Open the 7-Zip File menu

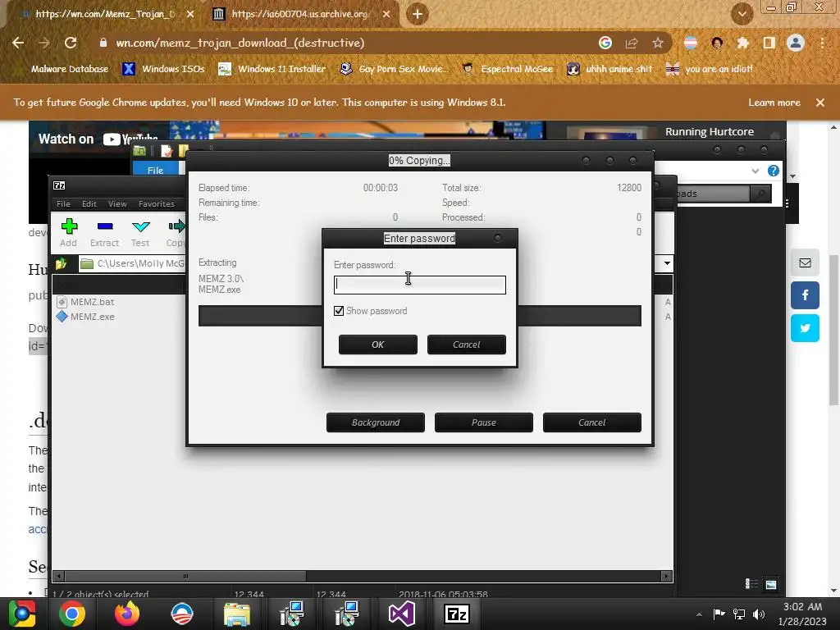click(x=63, y=203)
